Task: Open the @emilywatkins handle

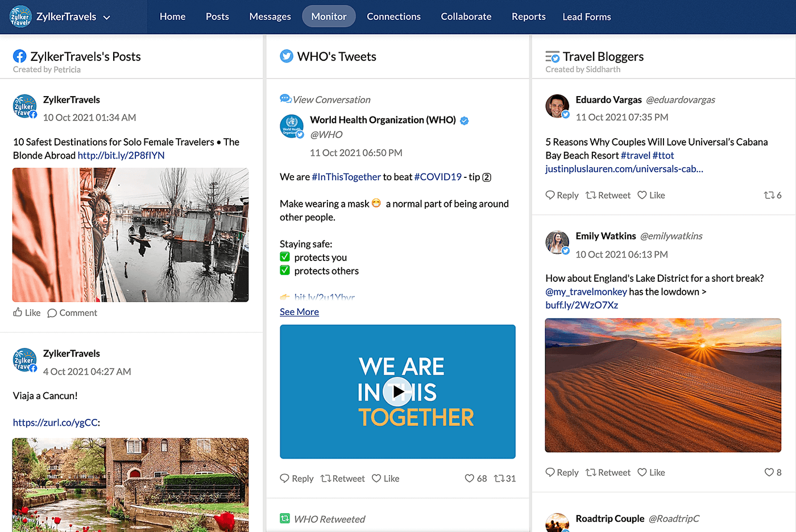Action: click(x=671, y=236)
